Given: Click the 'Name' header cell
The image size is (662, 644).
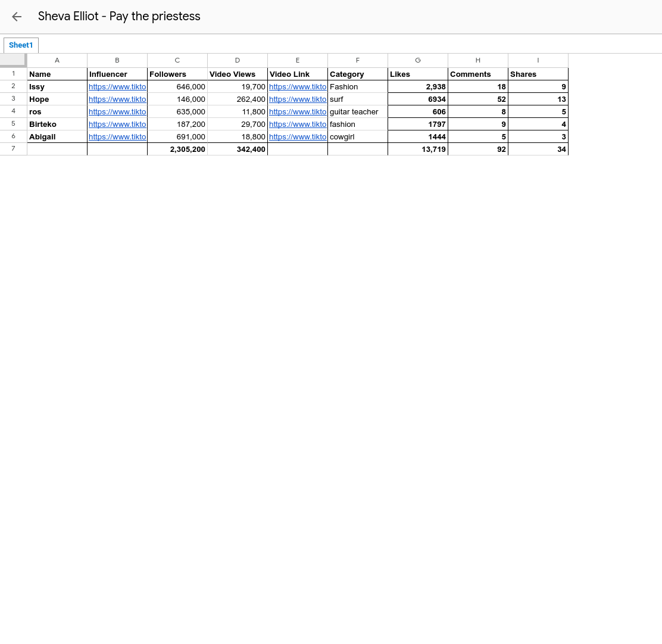Looking at the screenshot, I should 57,74.
